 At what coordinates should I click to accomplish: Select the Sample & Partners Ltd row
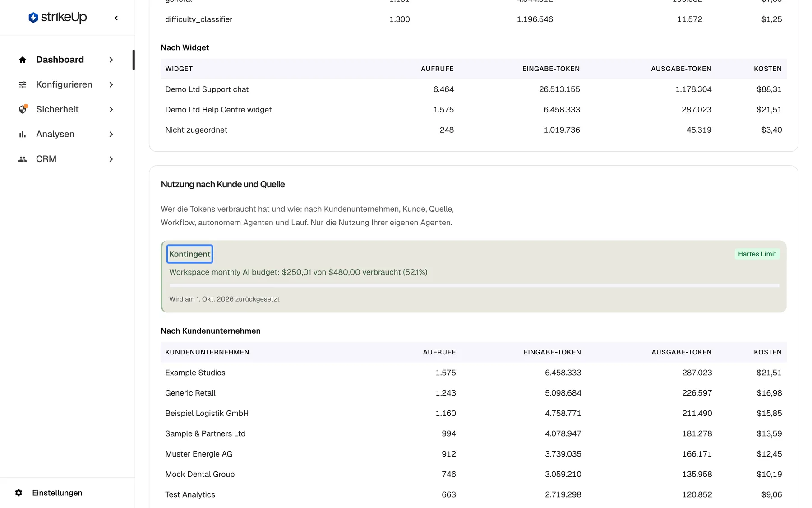coord(474,433)
